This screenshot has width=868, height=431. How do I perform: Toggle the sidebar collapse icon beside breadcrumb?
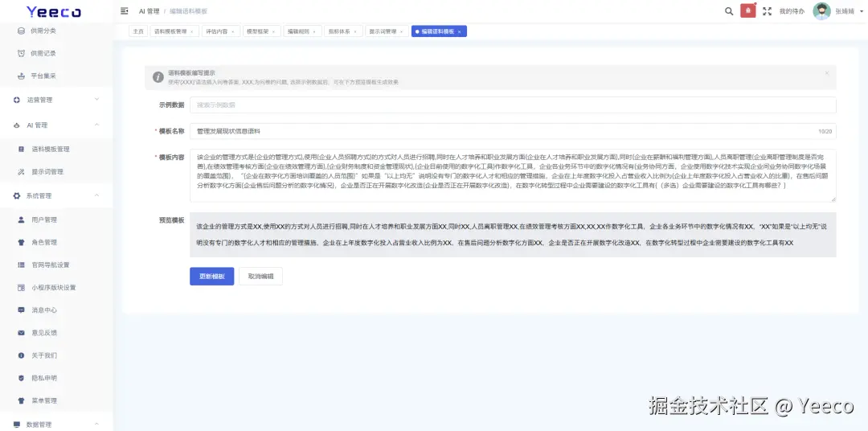124,11
